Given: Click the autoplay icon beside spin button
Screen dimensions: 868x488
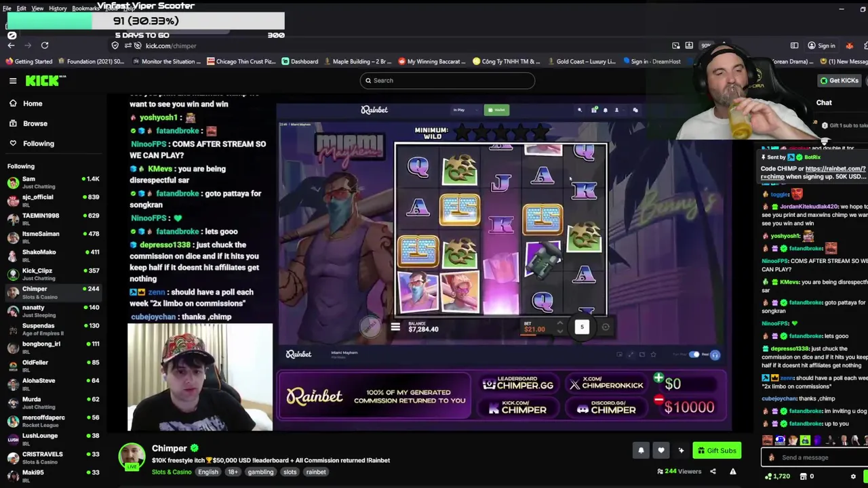Looking at the screenshot, I should [606, 327].
